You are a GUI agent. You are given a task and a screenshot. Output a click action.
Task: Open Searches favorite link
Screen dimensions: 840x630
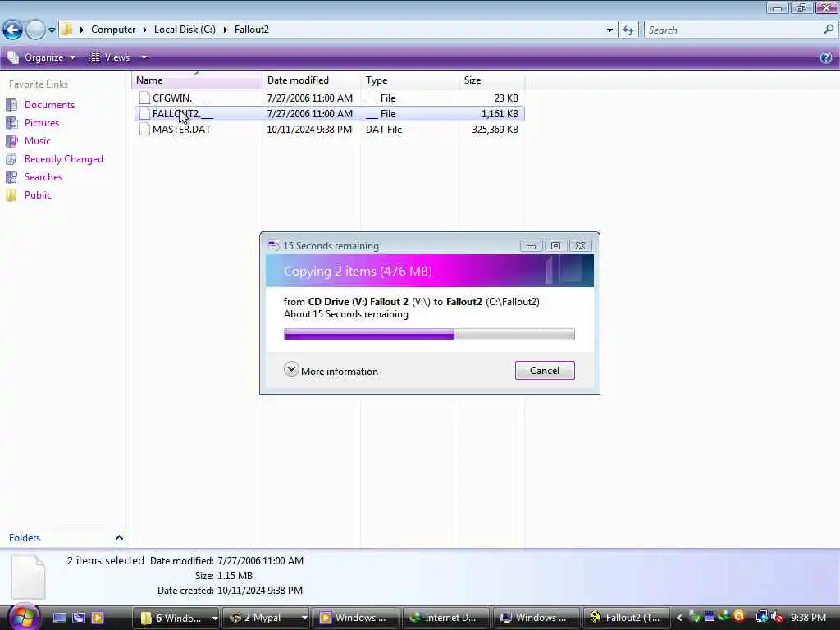pyautogui.click(x=43, y=177)
